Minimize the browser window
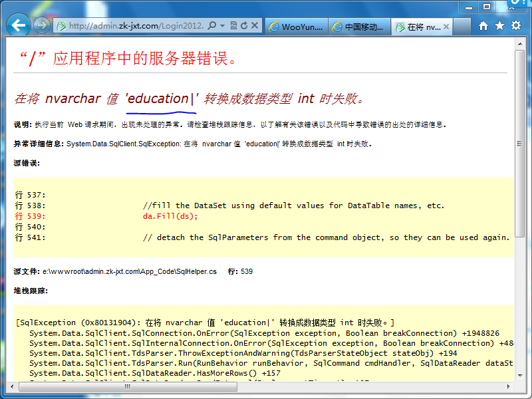This screenshot has height=399, width=532. 469,7
